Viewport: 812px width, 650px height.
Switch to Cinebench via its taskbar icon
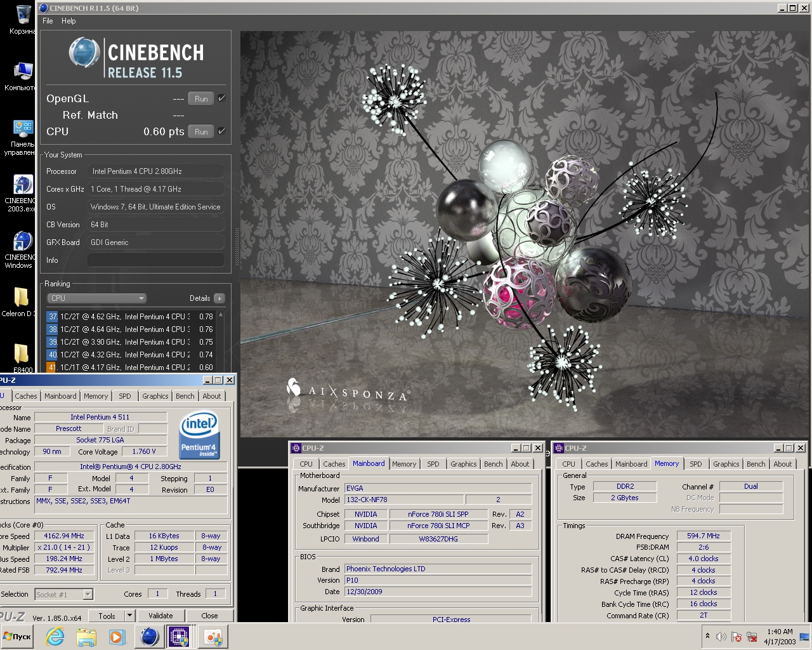pyautogui.click(x=149, y=637)
